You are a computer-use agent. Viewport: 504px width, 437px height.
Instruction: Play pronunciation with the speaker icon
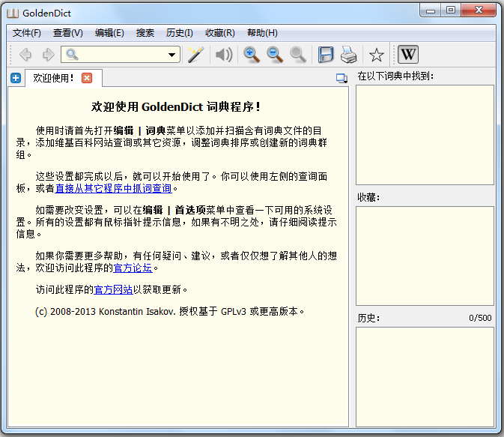(224, 55)
